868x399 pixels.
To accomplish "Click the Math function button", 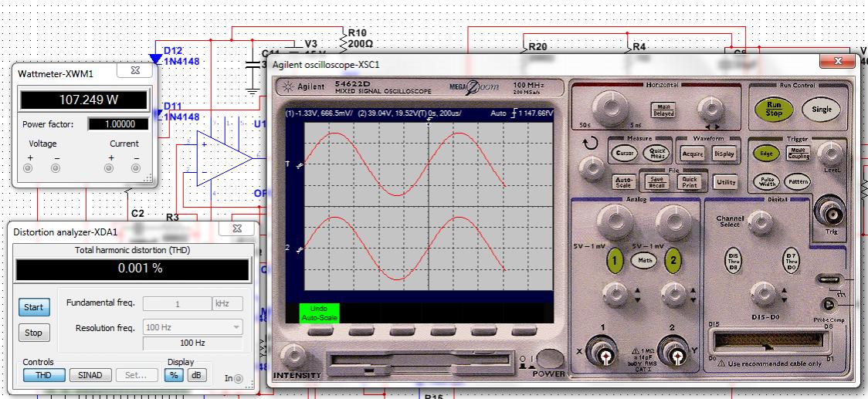I will click(x=644, y=259).
